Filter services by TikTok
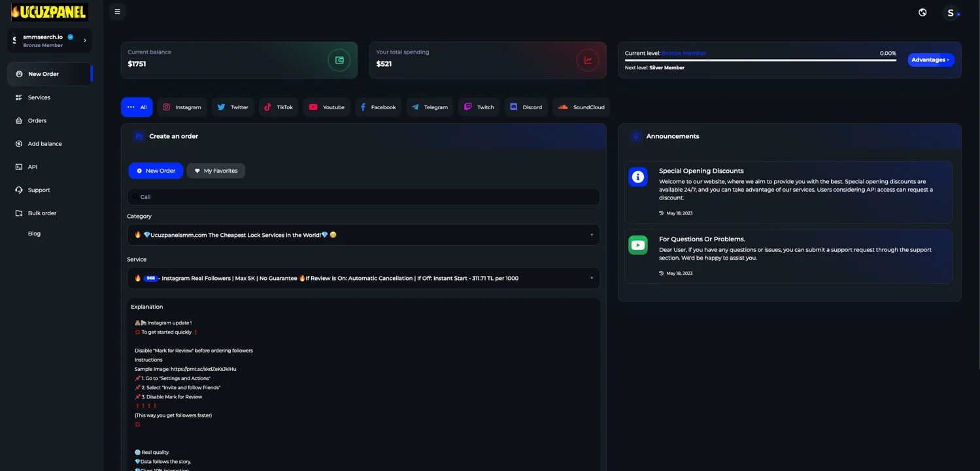The image size is (980, 471). click(x=279, y=107)
